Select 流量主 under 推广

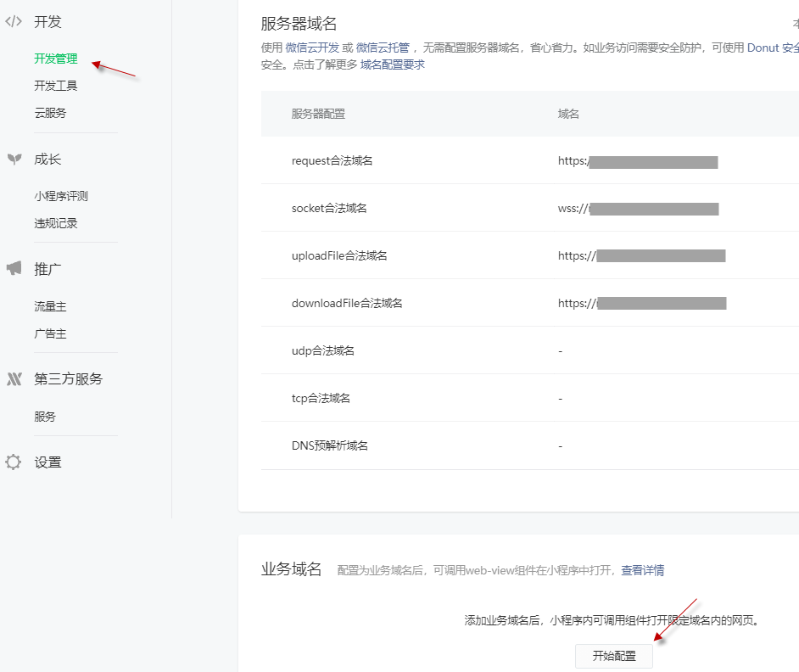pyautogui.click(x=50, y=306)
